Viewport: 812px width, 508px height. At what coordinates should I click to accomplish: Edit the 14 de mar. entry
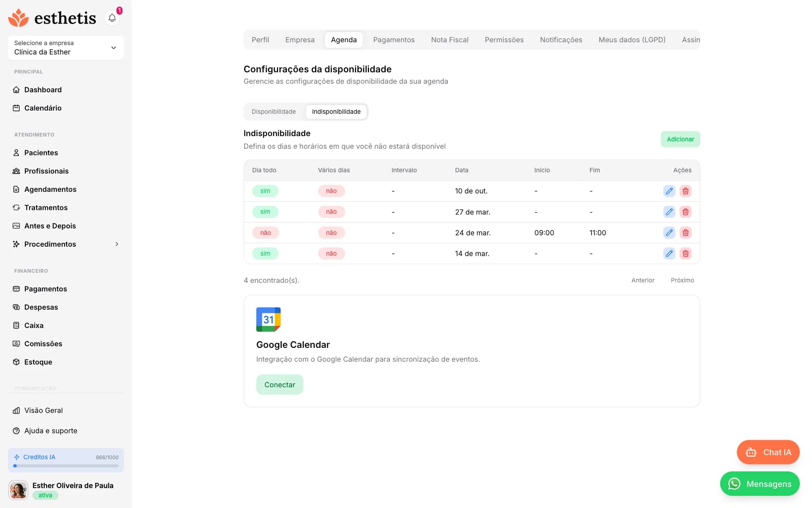[669, 254]
